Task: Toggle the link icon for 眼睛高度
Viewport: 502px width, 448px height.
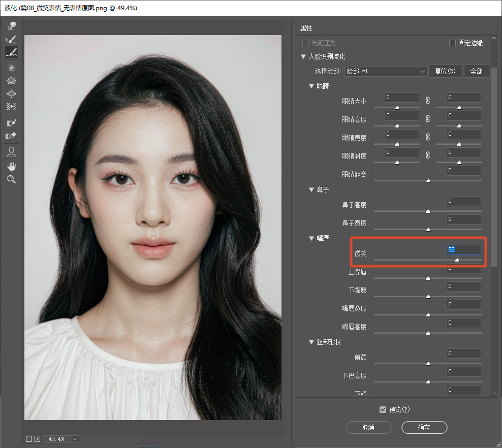Action: (x=428, y=119)
